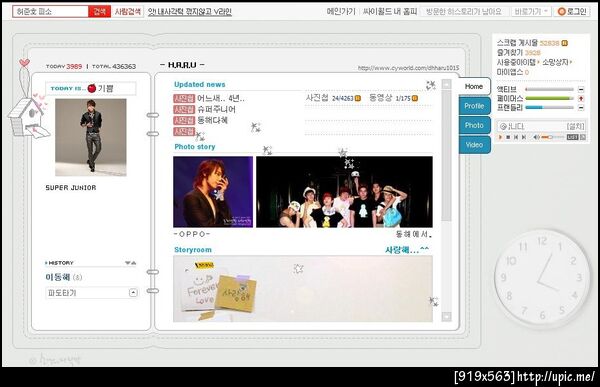Click the 액티브 status bar
The image size is (600, 387).
pos(549,89)
